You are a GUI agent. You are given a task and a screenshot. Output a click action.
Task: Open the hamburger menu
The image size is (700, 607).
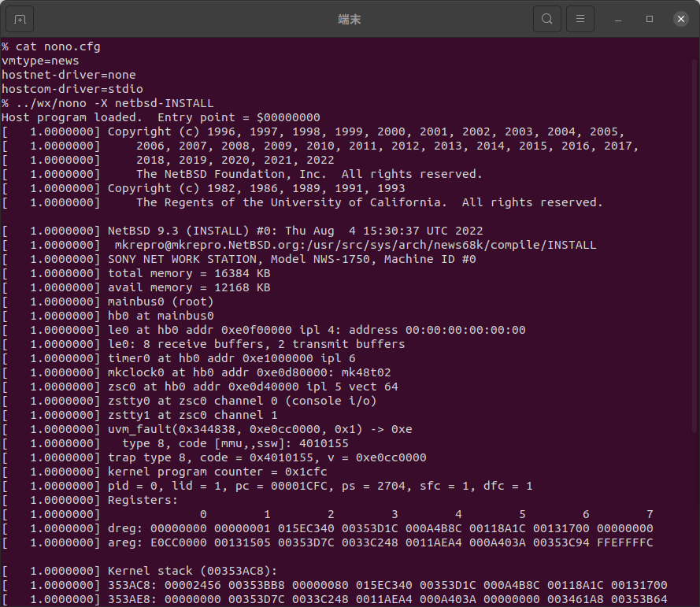[x=580, y=19]
